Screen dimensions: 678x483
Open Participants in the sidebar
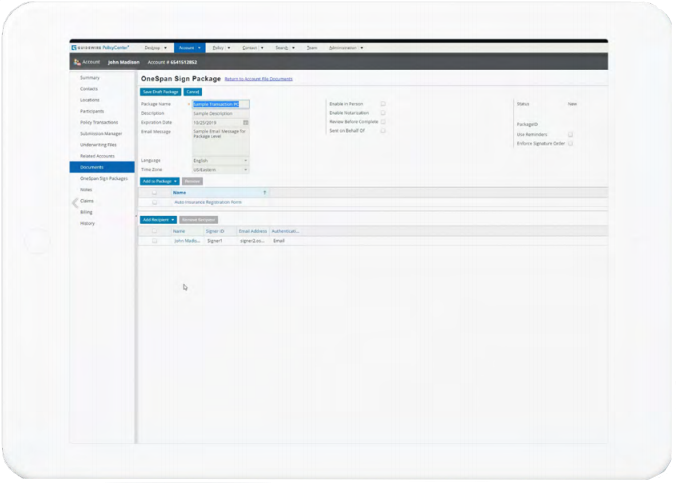coord(92,111)
